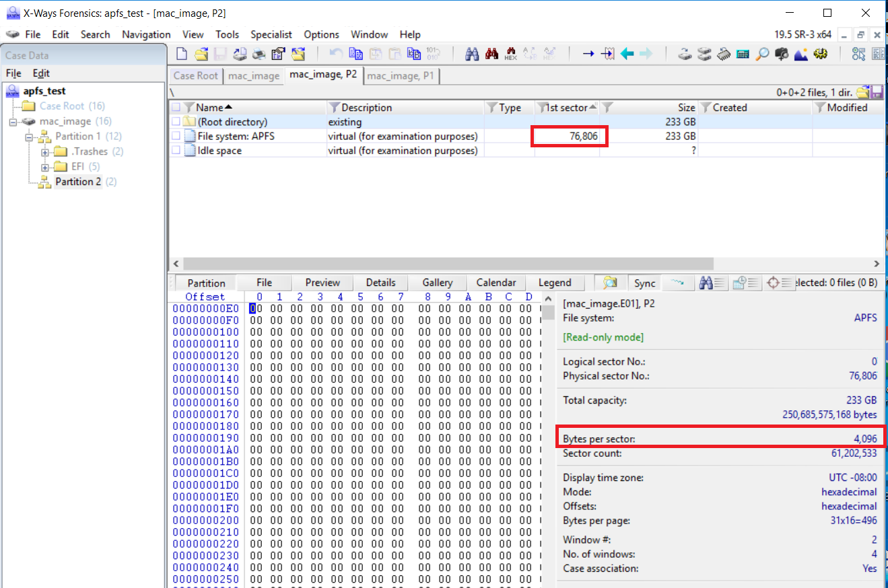Click the Open Disk icon
This screenshot has width=888, height=588.
[685, 54]
